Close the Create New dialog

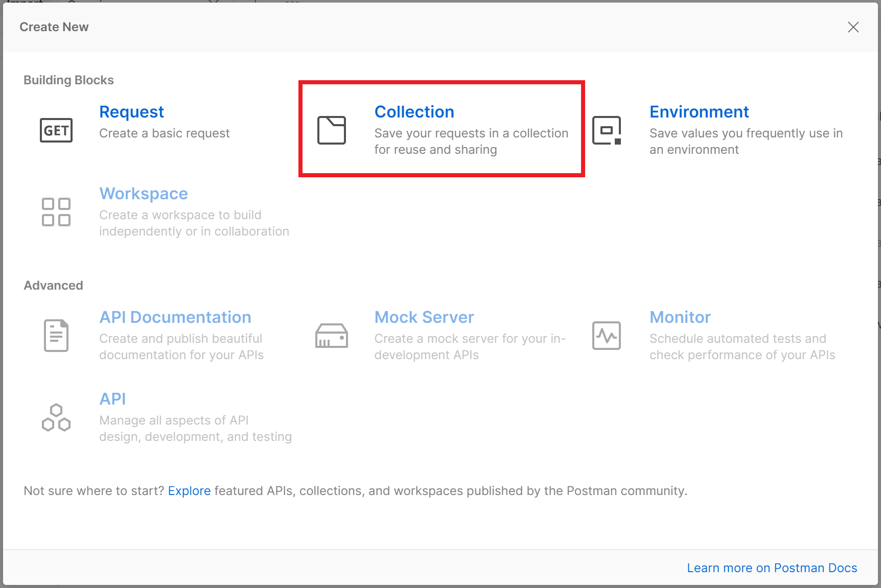tap(853, 27)
